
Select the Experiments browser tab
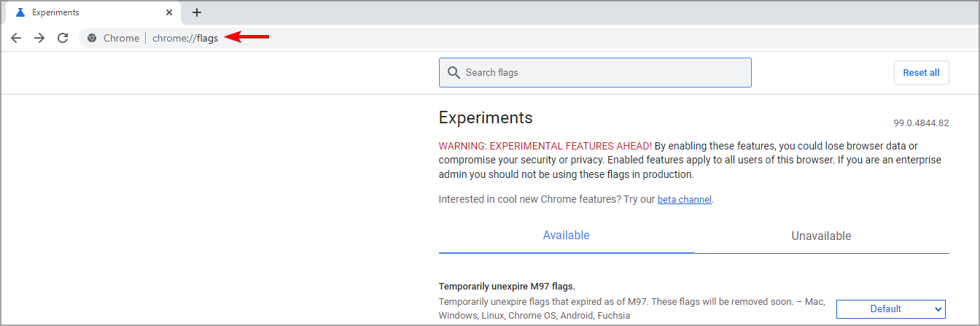(x=87, y=12)
